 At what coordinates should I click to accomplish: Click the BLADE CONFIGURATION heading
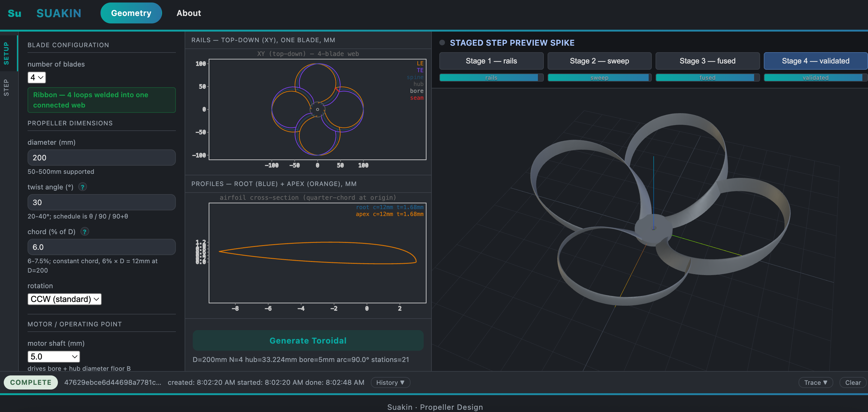[x=68, y=45]
